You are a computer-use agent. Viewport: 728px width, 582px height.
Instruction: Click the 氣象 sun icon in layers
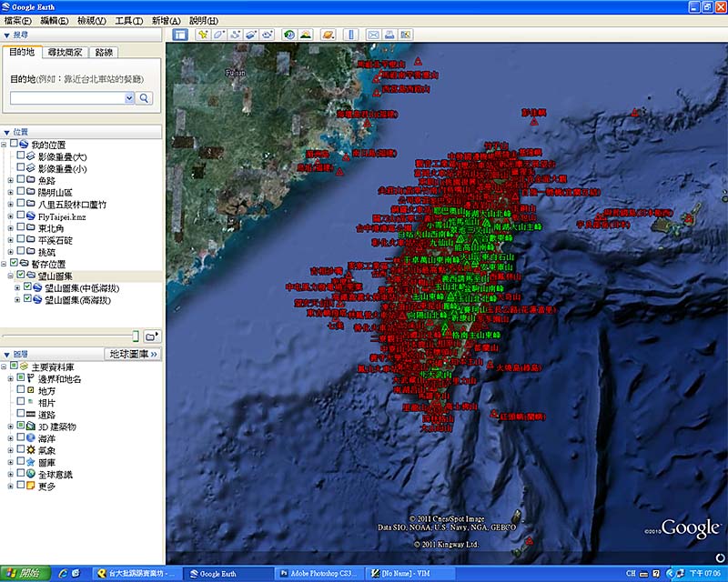pyautogui.click(x=31, y=450)
